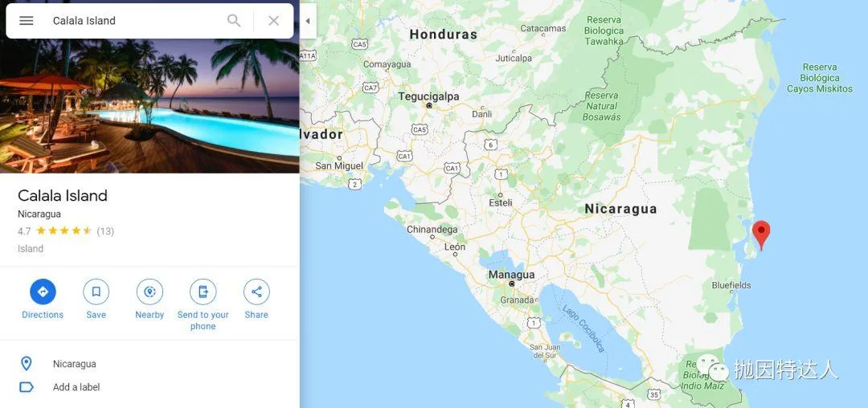Click the Add a label tag icon
This screenshot has height=408, width=868.
pyautogui.click(x=27, y=387)
